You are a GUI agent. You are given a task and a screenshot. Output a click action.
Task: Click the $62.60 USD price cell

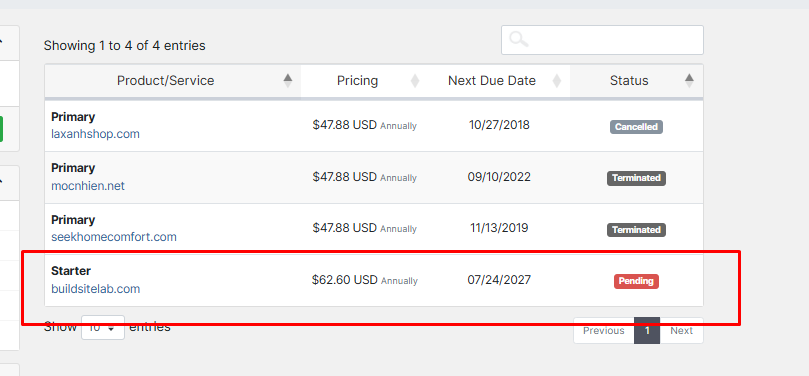pos(365,280)
